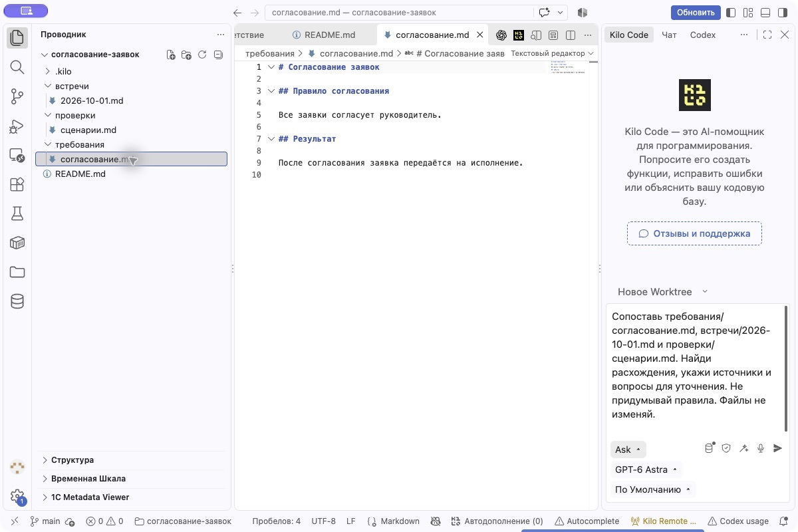Click the Обновить button
The width and height of the screenshot is (798, 532).
coord(696,13)
